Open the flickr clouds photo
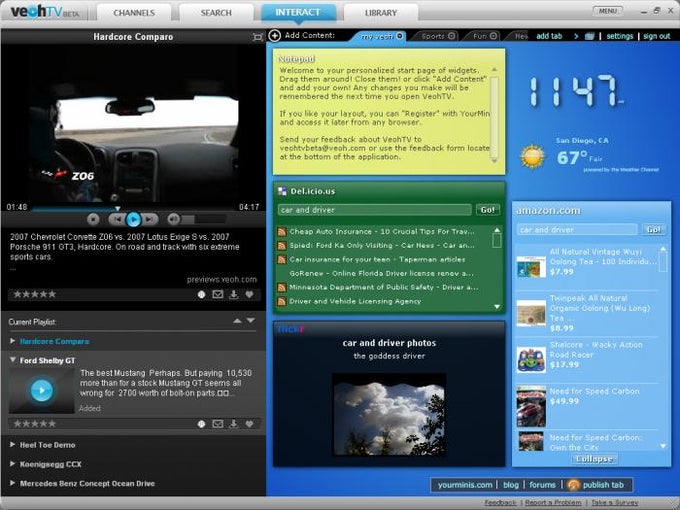Image resolution: width=680 pixels, height=510 pixels. tap(389, 415)
